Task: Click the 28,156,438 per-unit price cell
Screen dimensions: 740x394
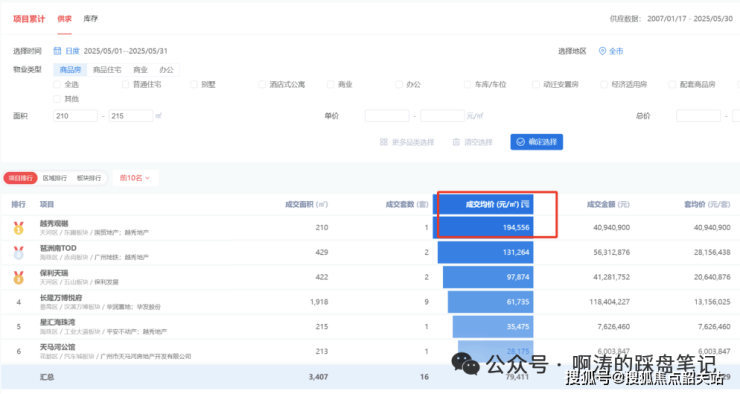Action: pos(712,252)
